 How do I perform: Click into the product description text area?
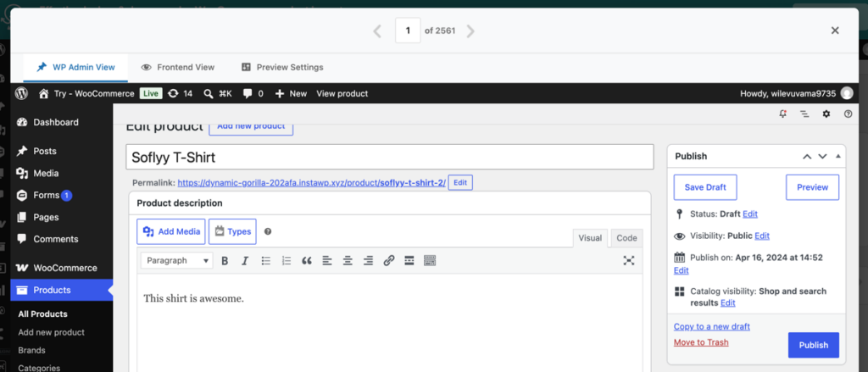tap(390, 324)
